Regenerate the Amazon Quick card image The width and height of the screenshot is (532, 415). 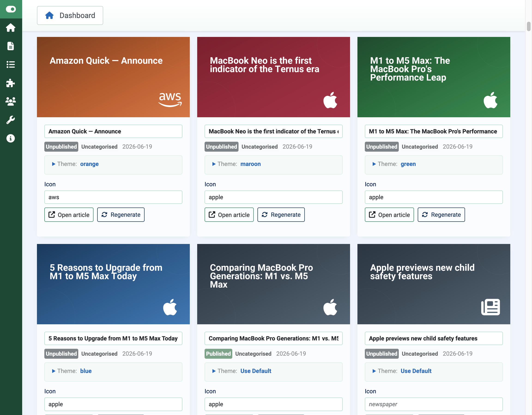pyautogui.click(x=121, y=215)
